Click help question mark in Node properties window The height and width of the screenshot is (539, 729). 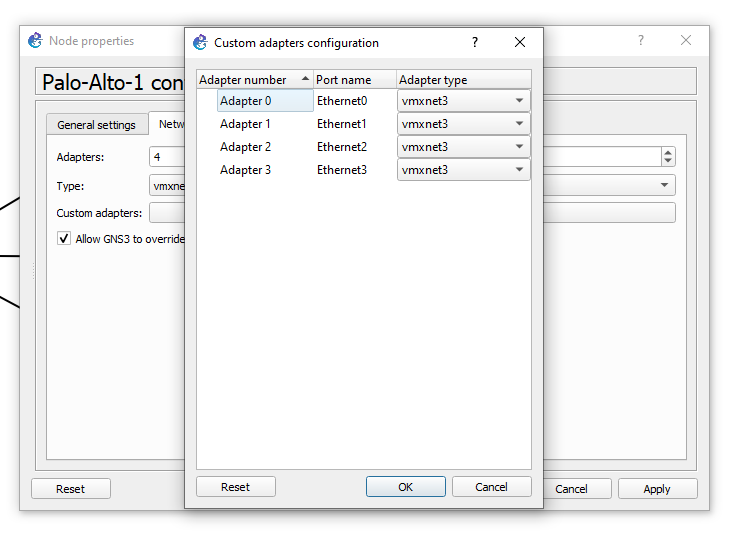[x=641, y=40]
